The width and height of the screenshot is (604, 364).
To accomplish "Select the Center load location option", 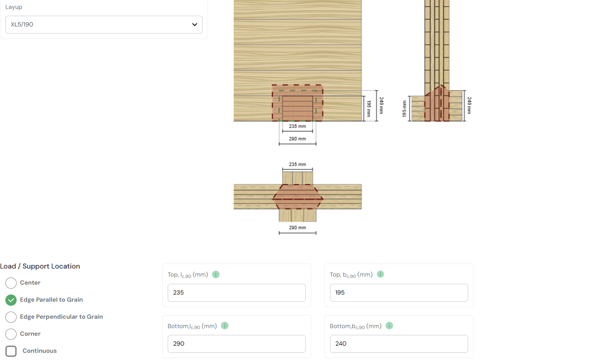I will (11, 283).
